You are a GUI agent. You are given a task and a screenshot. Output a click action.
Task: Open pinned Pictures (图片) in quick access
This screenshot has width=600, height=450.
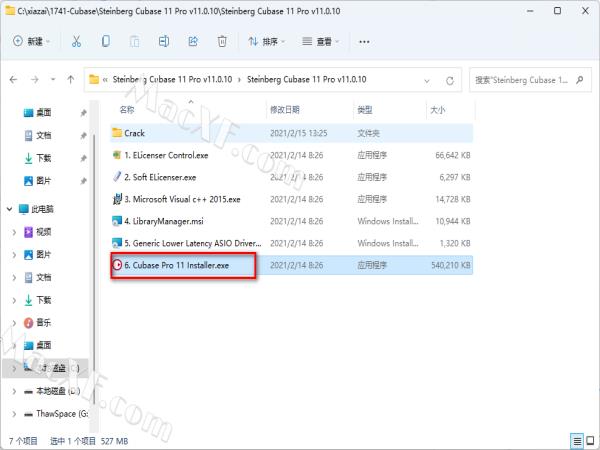[x=43, y=181]
